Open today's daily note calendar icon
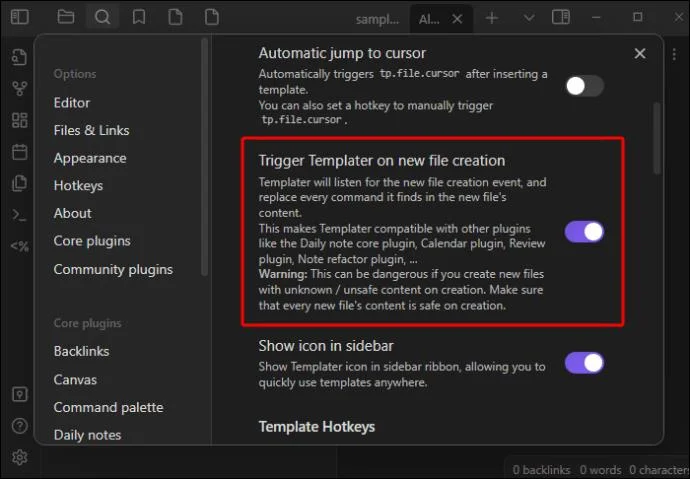 (x=19, y=152)
